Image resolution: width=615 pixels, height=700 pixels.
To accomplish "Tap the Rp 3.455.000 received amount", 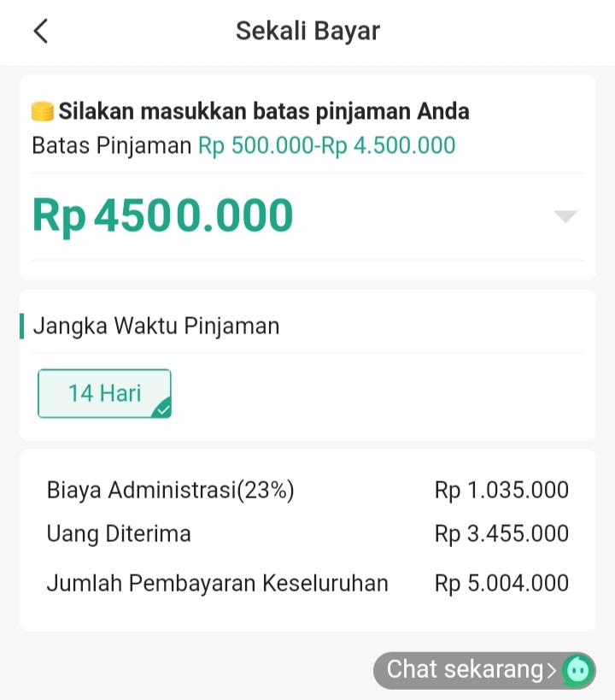I will coord(501,534).
